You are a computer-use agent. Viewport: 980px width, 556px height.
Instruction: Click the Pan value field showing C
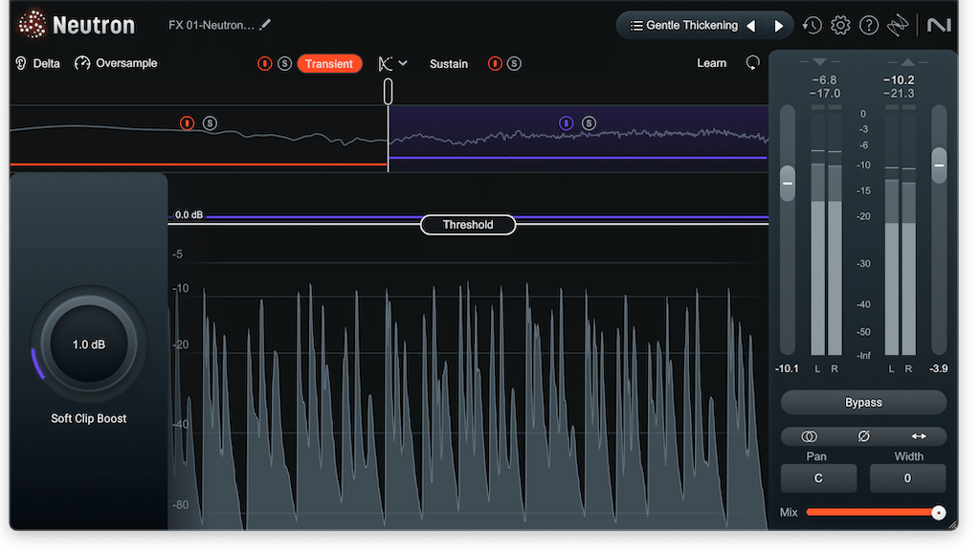coord(818,478)
